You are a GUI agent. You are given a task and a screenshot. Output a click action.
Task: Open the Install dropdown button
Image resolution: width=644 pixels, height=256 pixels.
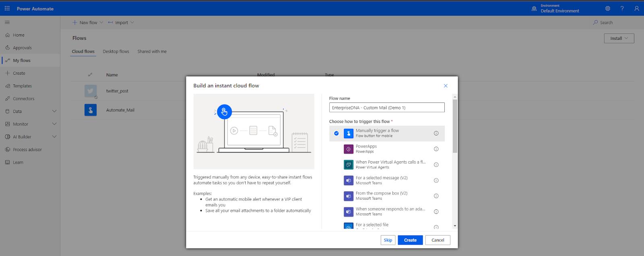(619, 38)
